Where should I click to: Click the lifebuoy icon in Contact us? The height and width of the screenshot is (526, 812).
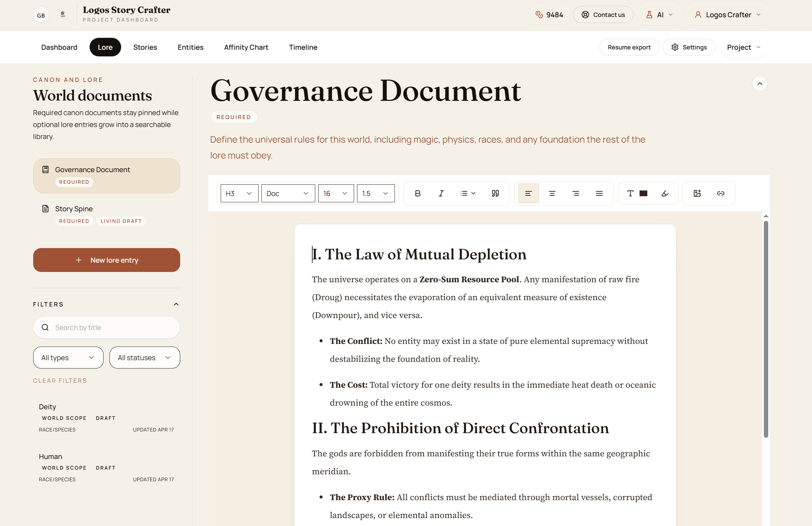pyautogui.click(x=585, y=15)
